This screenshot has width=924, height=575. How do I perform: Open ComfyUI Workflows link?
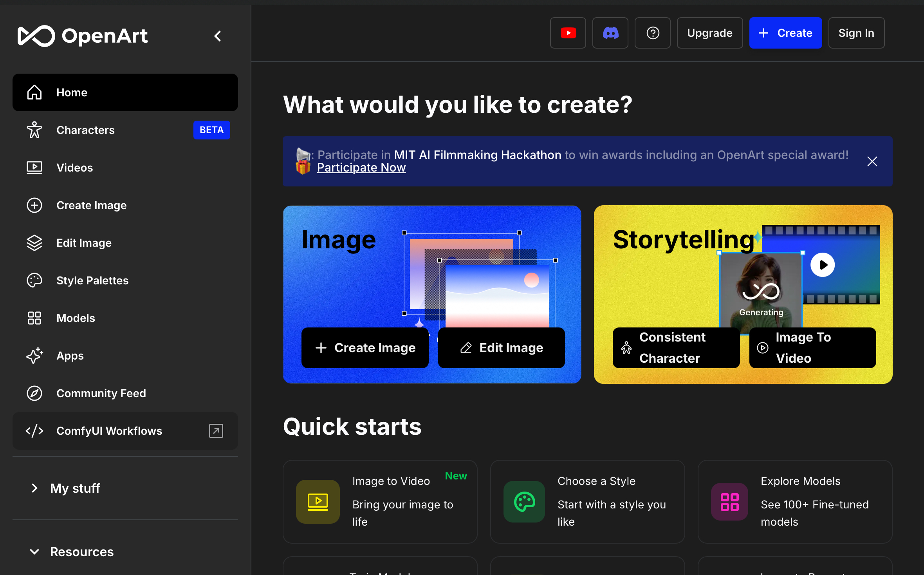[x=125, y=431]
